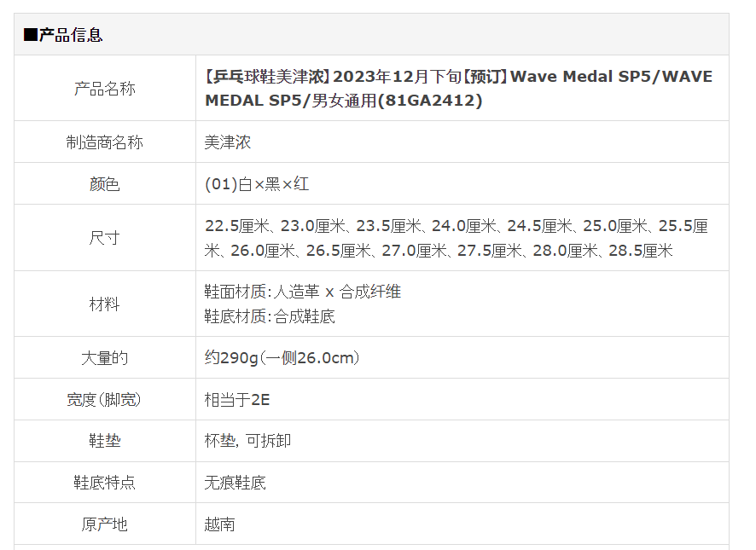Click the '原产地' row label
756x550 pixels.
(105, 524)
